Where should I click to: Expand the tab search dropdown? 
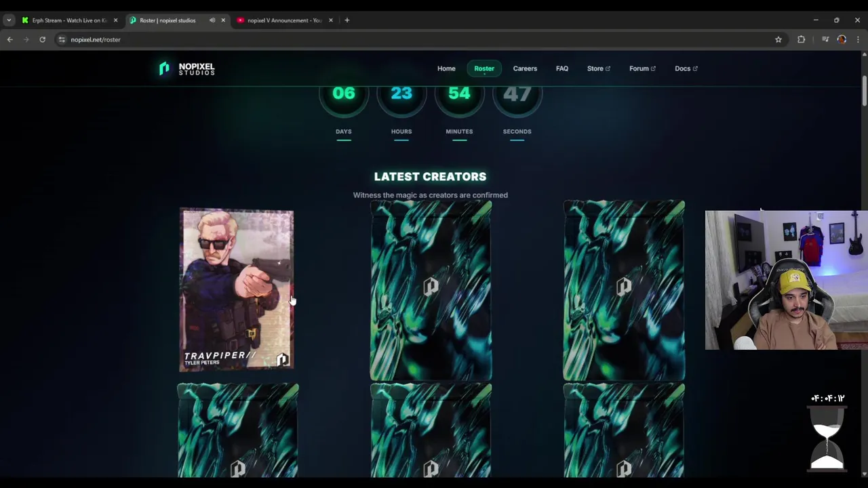[x=9, y=20]
